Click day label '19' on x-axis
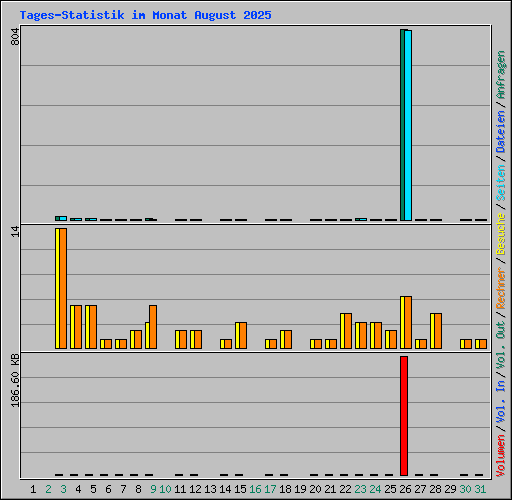Viewport: 512px width, 500px height. [x=300, y=489]
